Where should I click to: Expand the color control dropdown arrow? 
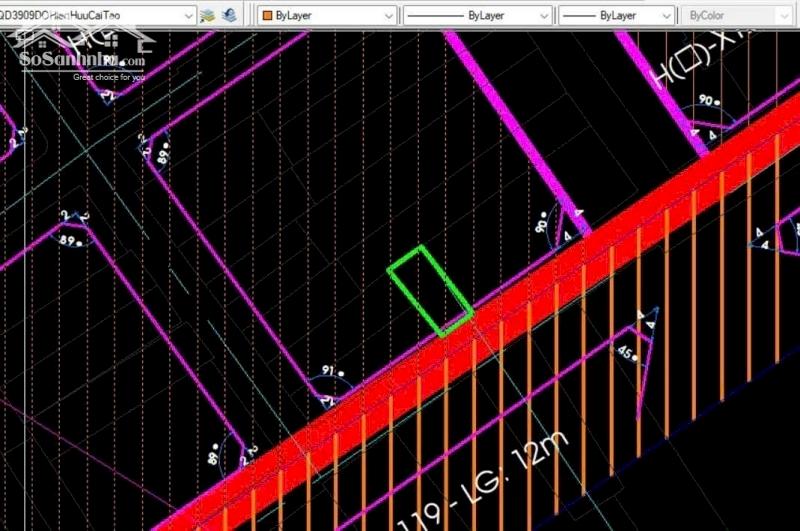pyautogui.click(x=392, y=16)
